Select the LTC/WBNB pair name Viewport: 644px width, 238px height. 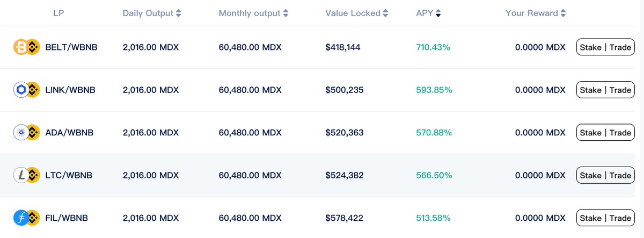tap(69, 175)
